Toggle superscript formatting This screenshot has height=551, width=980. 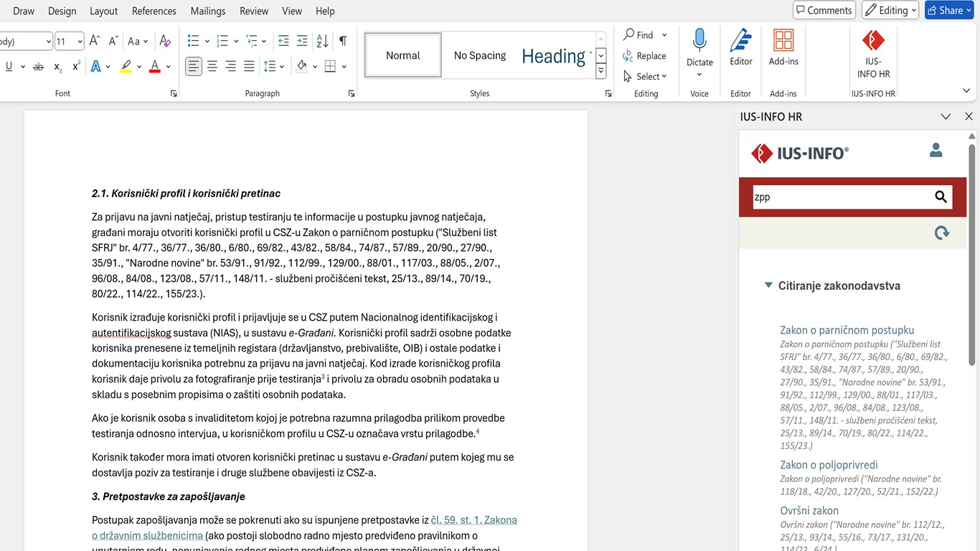click(x=76, y=67)
